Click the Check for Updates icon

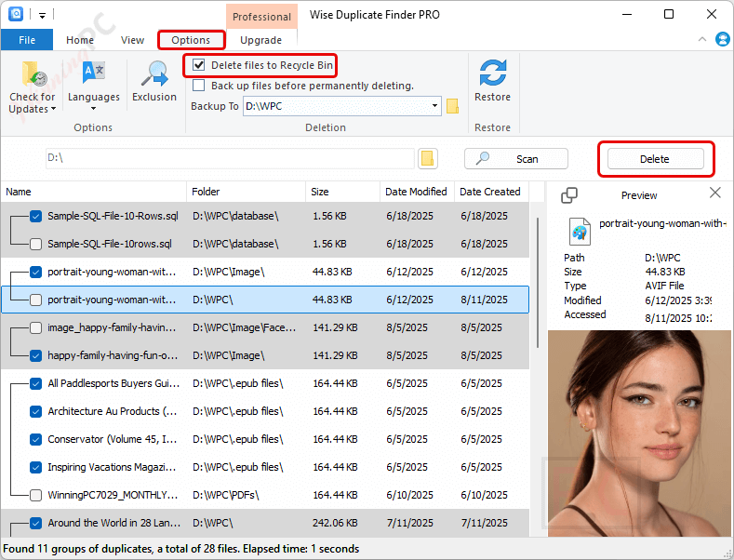[33, 74]
